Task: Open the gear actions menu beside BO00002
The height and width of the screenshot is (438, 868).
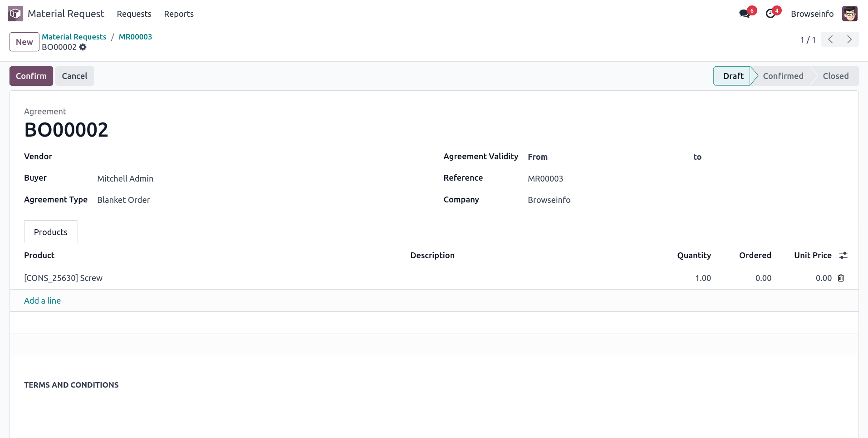Action: click(83, 47)
